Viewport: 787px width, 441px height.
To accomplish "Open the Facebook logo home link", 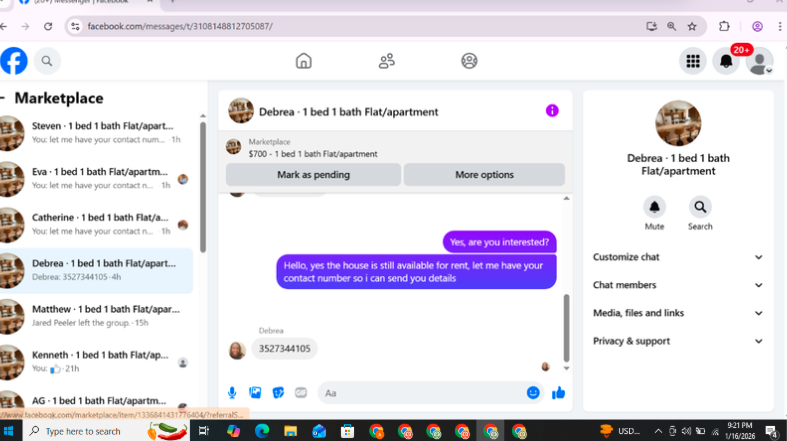I will (x=14, y=61).
